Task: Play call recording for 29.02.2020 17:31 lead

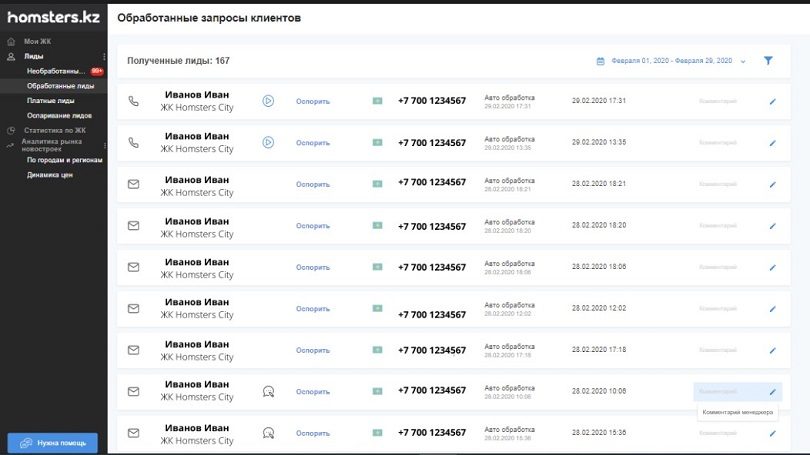Action: pos(268,101)
